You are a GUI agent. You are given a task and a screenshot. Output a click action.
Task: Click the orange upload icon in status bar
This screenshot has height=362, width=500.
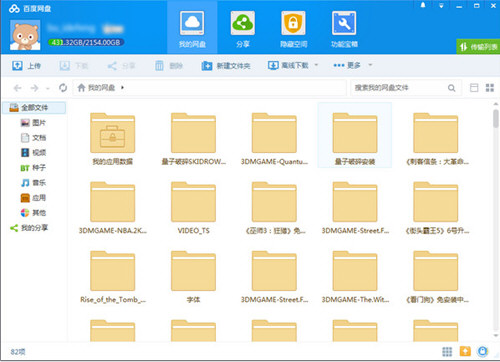(x=465, y=351)
